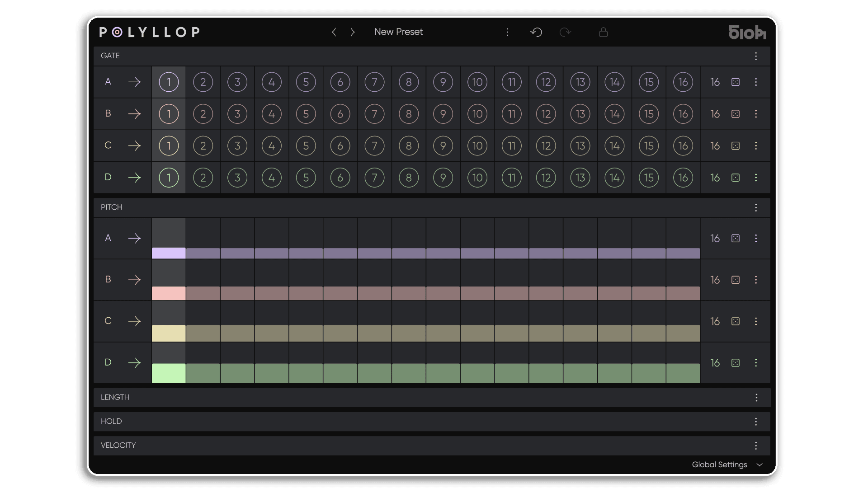Toggle Gate D step 16
Viewport: 868px width, 488px height.
point(683,178)
